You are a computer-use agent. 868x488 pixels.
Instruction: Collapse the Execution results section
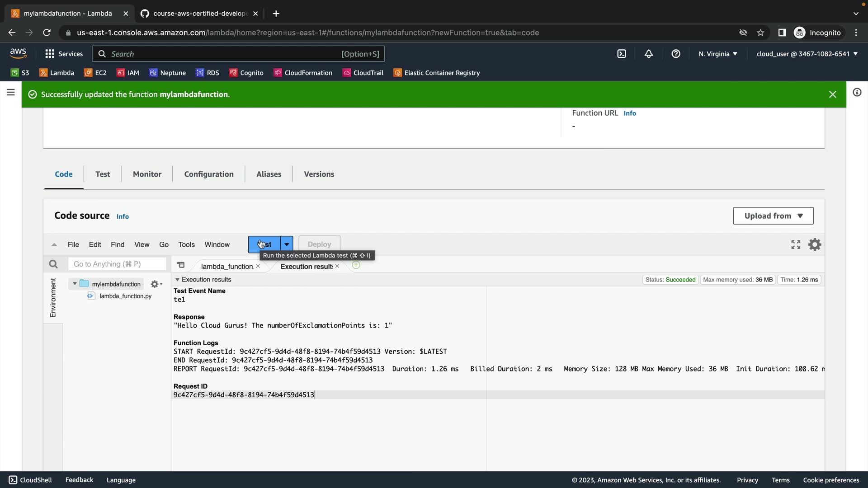pyautogui.click(x=177, y=280)
